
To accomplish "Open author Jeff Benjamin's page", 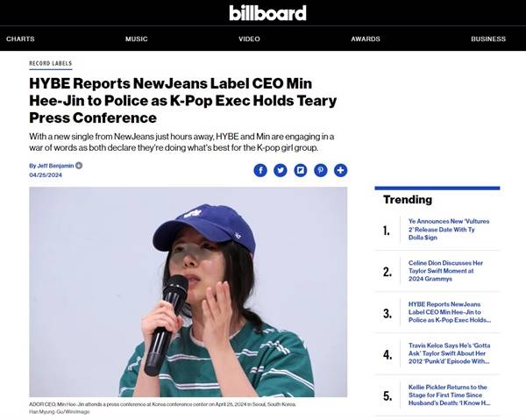I will pos(55,166).
